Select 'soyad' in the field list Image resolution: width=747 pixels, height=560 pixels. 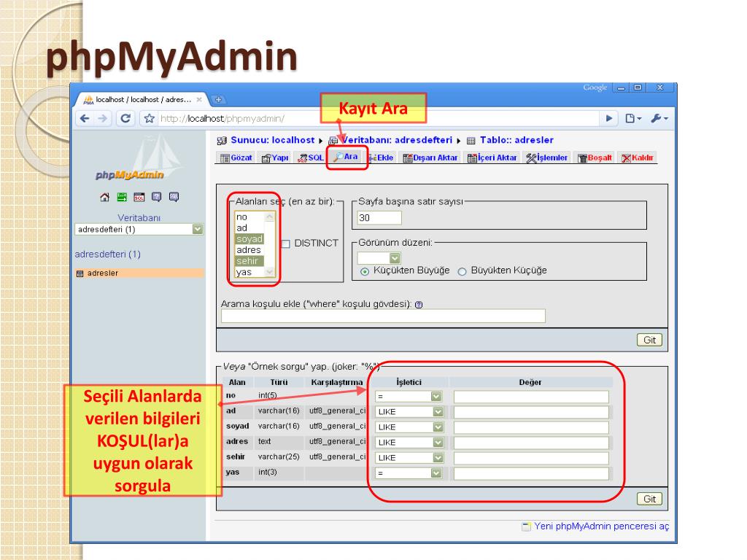(x=249, y=239)
